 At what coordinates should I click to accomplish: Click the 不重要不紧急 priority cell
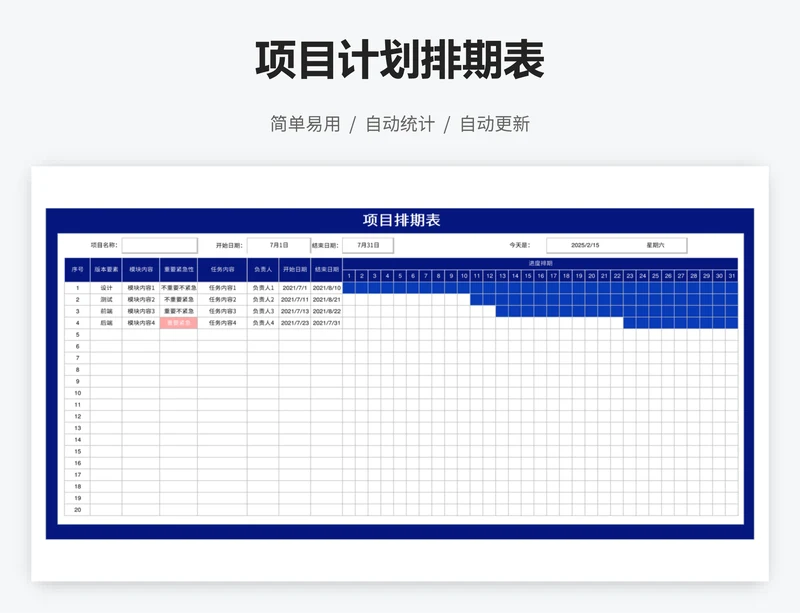click(x=179, y=288)
